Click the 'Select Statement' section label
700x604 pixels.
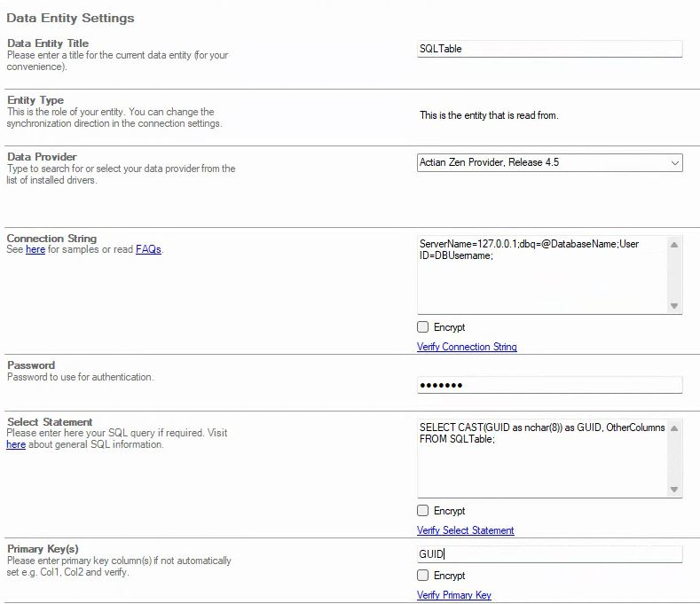[50, 422]
